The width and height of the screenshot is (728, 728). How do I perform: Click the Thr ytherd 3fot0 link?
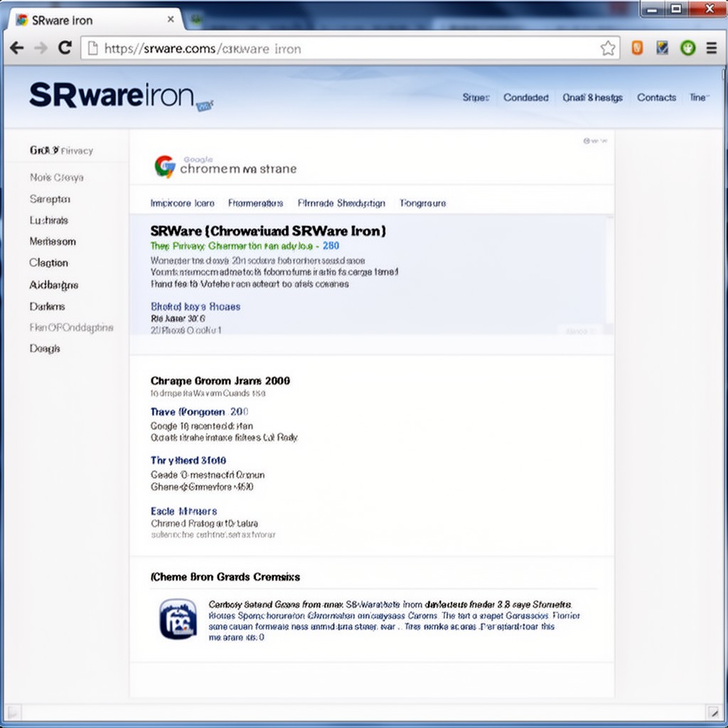(x=188, y=461)
